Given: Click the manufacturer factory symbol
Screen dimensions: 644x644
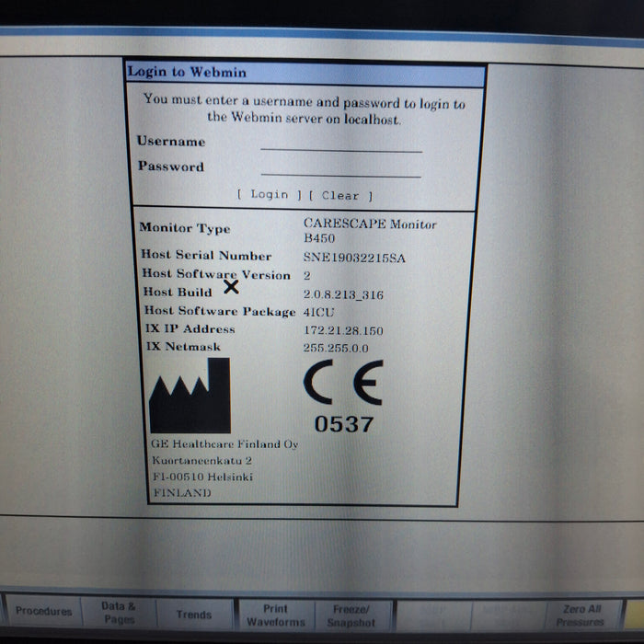Looking at the screenshot, I should pos(190,396).
